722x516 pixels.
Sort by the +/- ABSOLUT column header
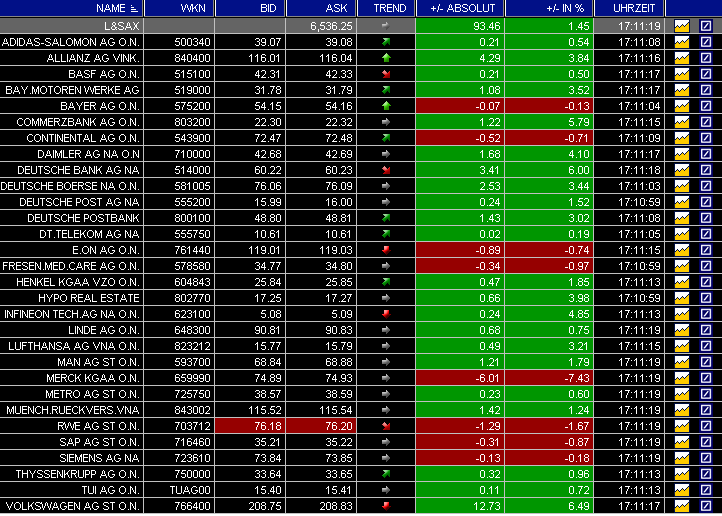tap(460, 8)
